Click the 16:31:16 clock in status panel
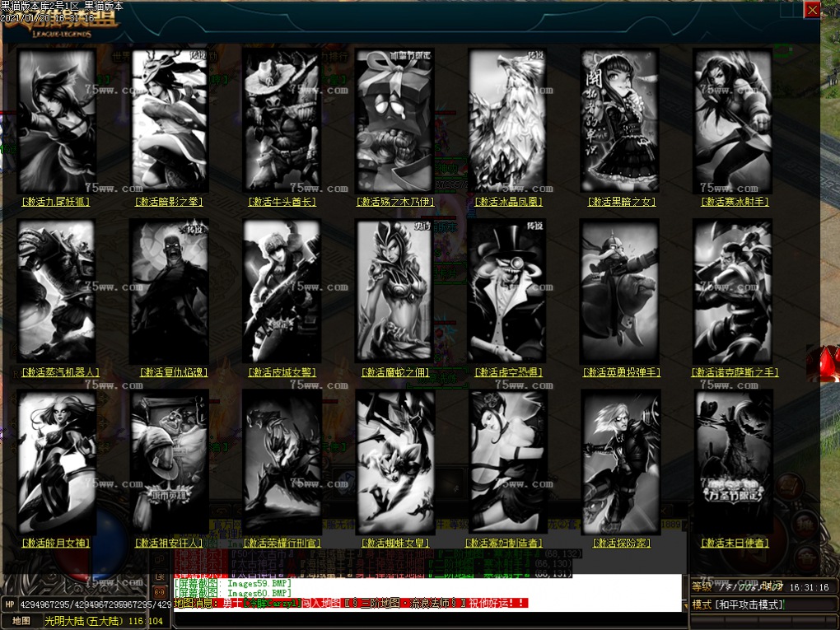The image size is (840, 630). click(x=809, y=587)
